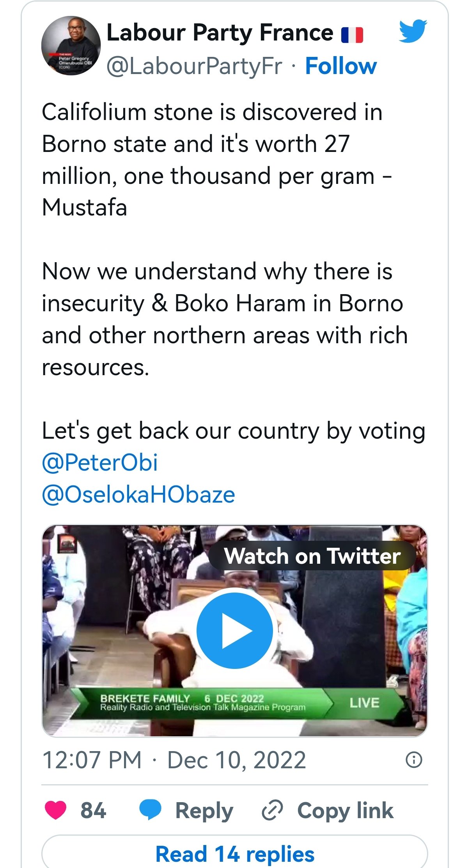Click the Labour Party France display name
The width and height of the screenshot is (468, 868).
[220, 33]
